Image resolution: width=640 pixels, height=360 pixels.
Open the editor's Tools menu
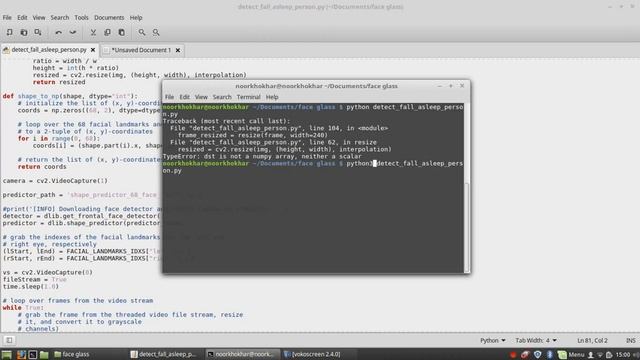coord(81,18)
